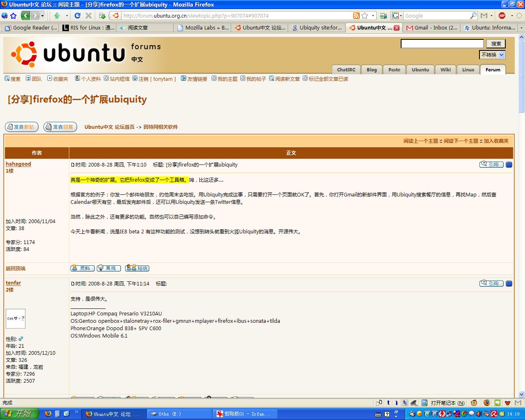Switch to the Gmail - Inbox tab
The height and width of the screenshot is (420, 525).
[431, 27]
